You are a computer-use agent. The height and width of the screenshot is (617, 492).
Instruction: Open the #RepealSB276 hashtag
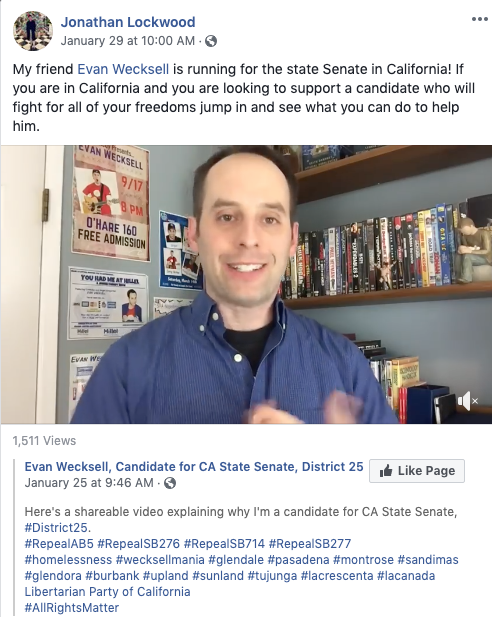[x=139, y=544]
